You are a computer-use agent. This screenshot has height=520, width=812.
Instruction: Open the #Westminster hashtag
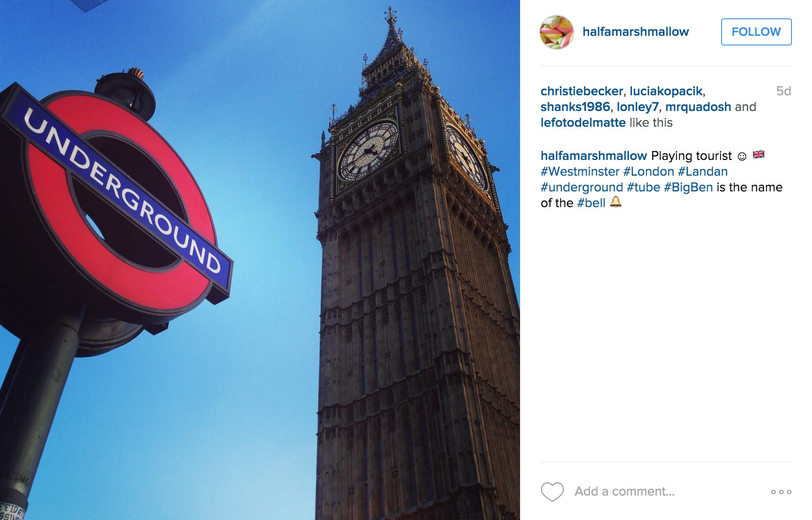580,171
